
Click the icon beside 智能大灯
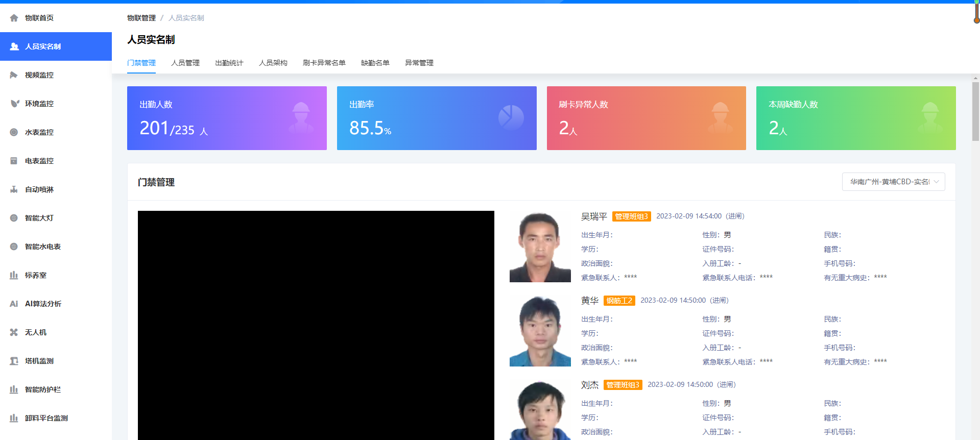click(14, 218)
